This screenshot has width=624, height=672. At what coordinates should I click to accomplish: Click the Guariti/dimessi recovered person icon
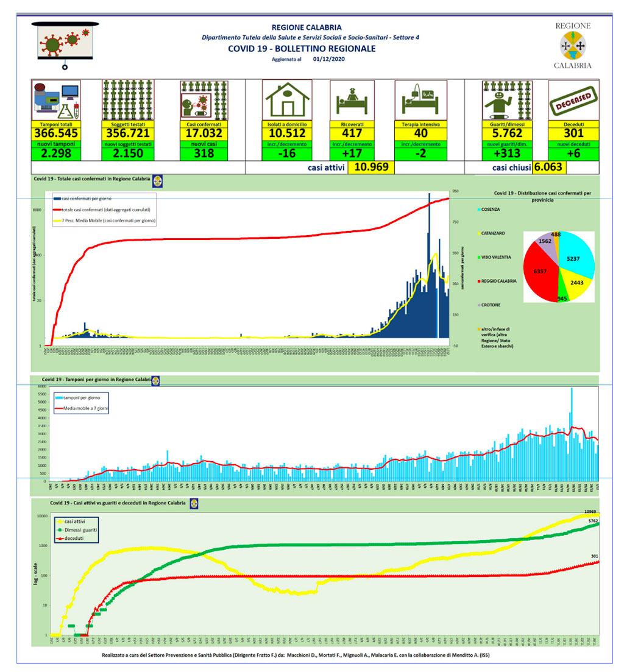tap(507, 101)
